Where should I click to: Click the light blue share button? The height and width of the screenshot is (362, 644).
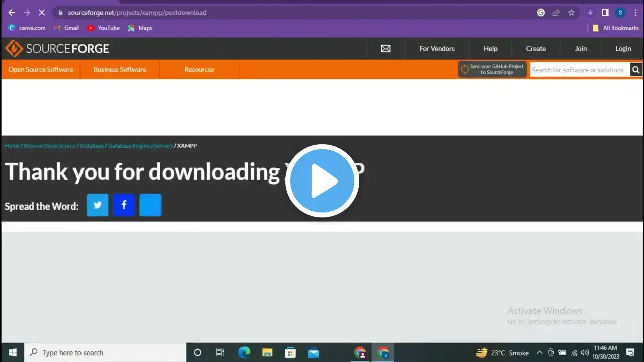pos(150,205)
